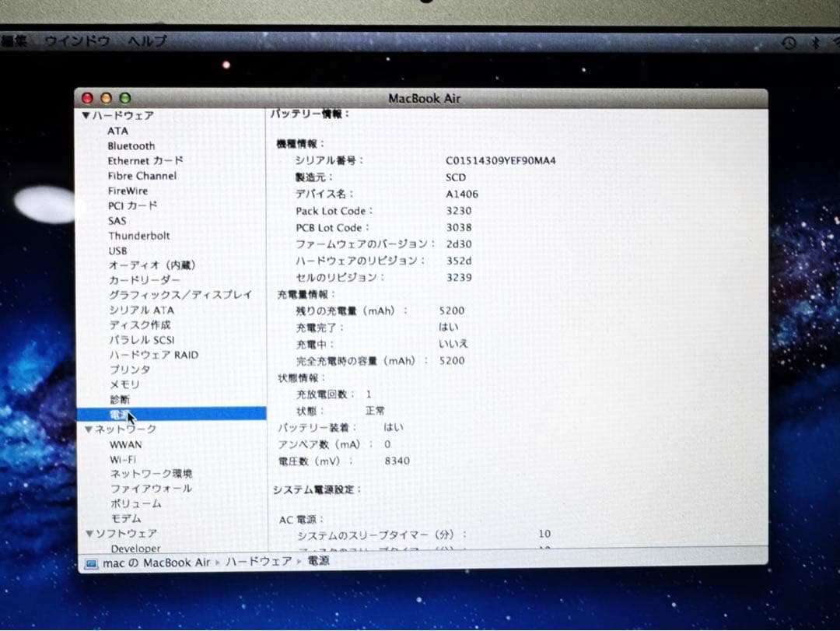840x631 pixels.
Task: Click Pack Lot Code value 3230
Action: [459, 211]
